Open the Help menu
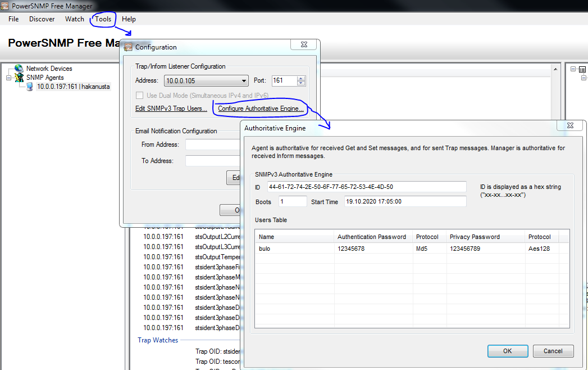The height and width of the screenshot is (370, 588). click(x=129, y=19)
